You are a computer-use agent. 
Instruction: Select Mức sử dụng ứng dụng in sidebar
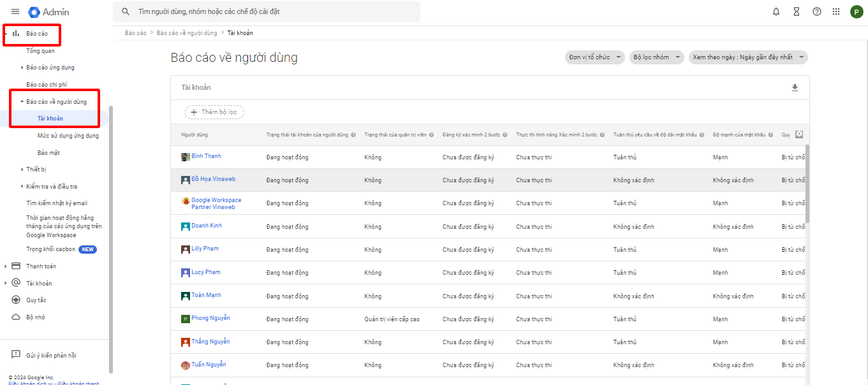[x=68, y=136]
